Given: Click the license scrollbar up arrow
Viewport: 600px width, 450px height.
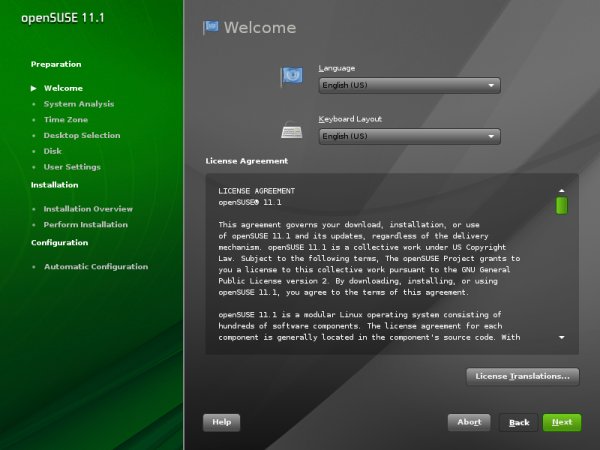Looking at the screenshot, I should (x=561, y=191).
